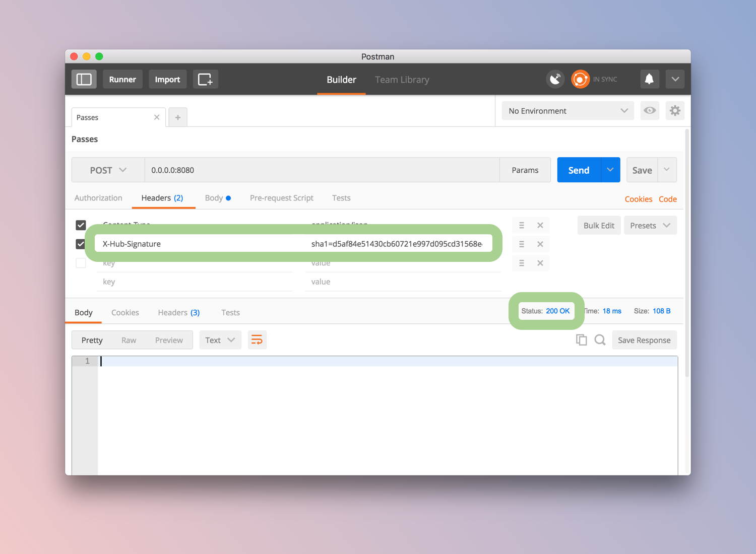Delete the X-Hub-Signature header row
This screenshot has height=554, width=756.
coord(540,244)
